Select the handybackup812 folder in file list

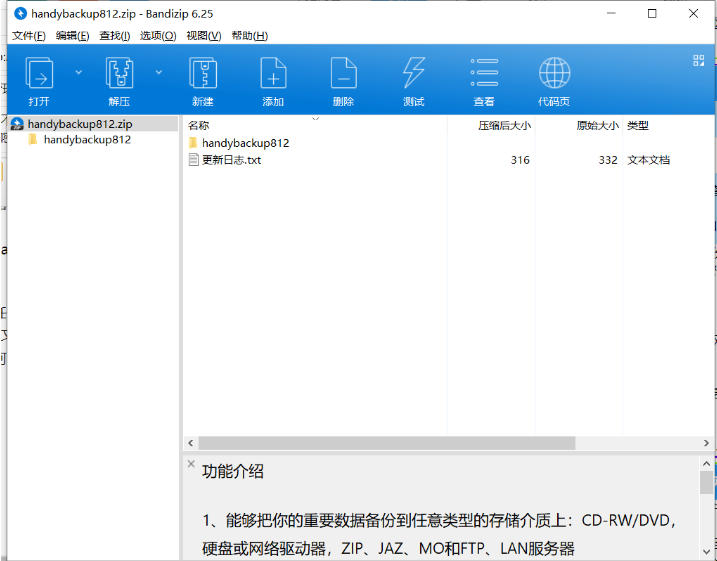click(x=246, y=143)
